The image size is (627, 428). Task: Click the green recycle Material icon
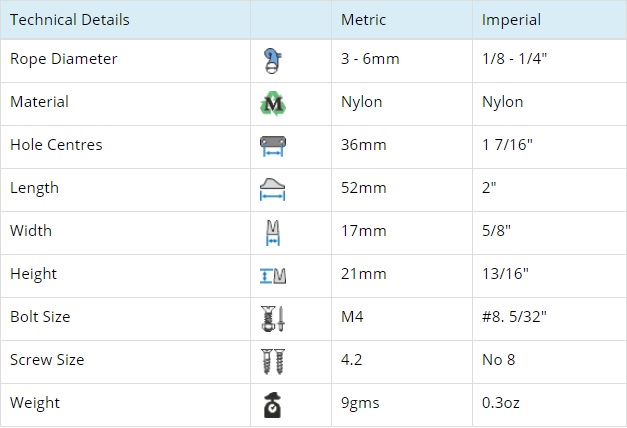[273, 104]
